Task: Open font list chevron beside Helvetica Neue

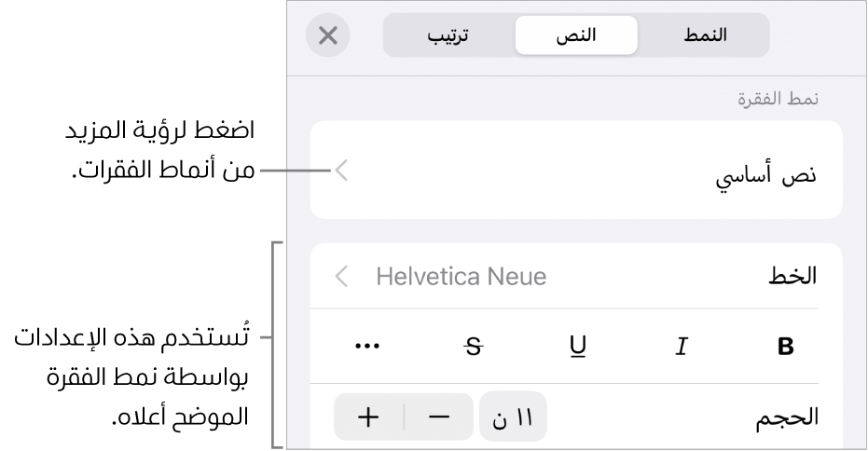Action: (x=341, y=277)
